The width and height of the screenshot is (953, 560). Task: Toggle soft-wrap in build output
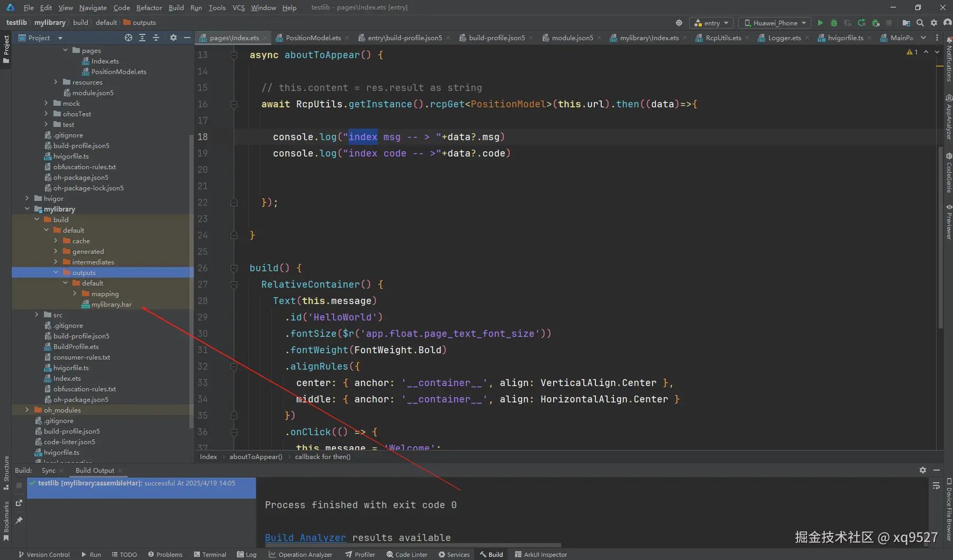coord(936,485)
